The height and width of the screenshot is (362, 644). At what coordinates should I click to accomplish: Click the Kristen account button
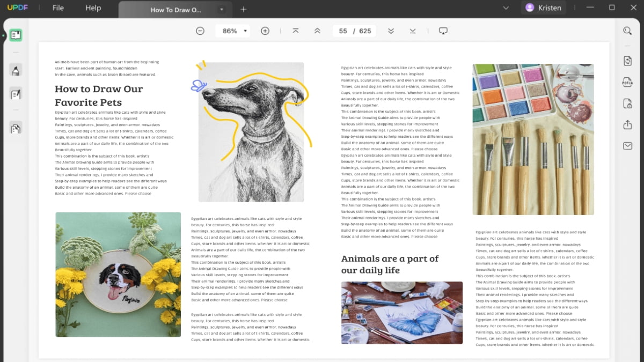[x=543, y=8]
